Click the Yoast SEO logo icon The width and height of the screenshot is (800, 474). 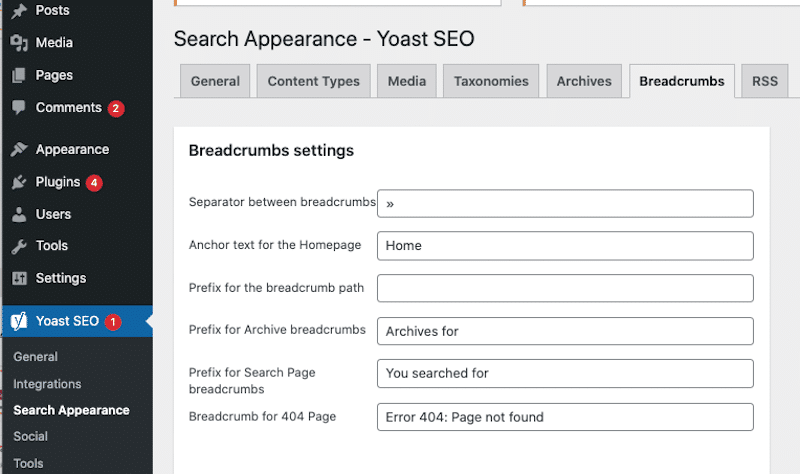19,321
